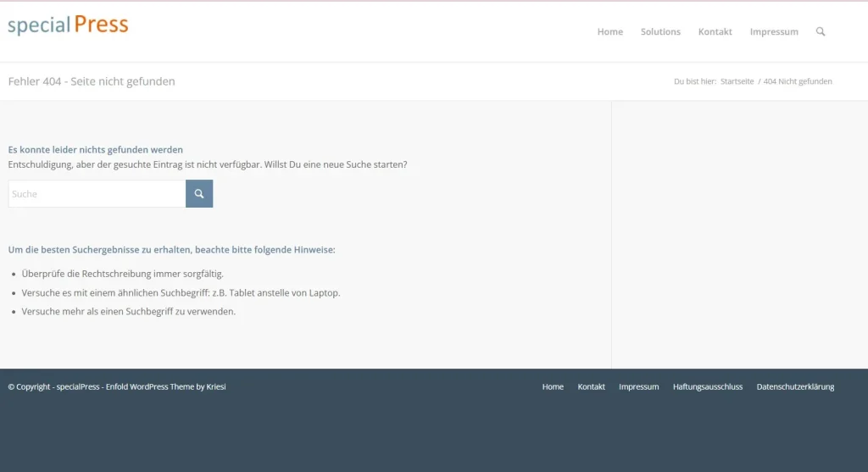Click the 404 Nicht gefunden breadcrumb
Viewport: 868px width, 472px height.
797,82
